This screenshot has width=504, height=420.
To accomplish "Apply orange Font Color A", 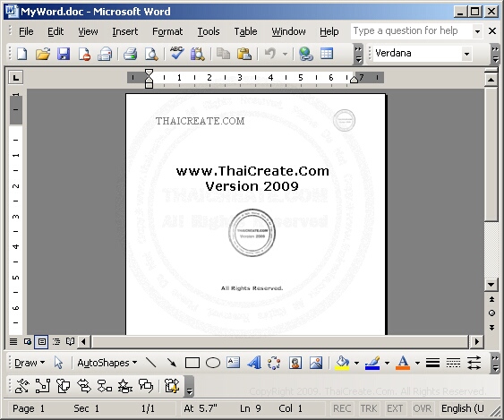I will (403, 363).
